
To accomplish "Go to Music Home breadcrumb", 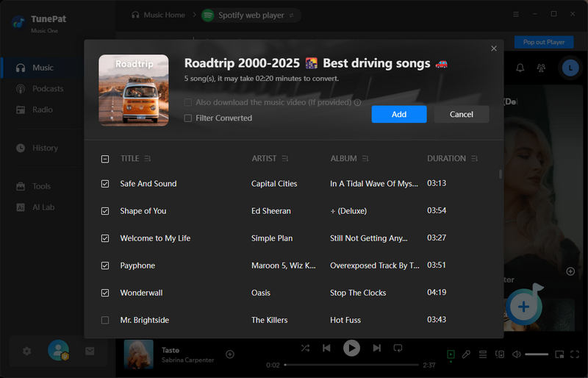I will (158, 15).
